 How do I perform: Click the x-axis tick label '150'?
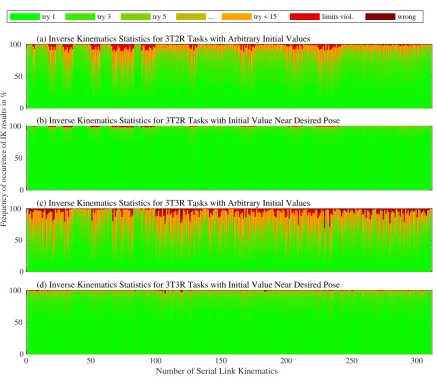tap(221, 361)
